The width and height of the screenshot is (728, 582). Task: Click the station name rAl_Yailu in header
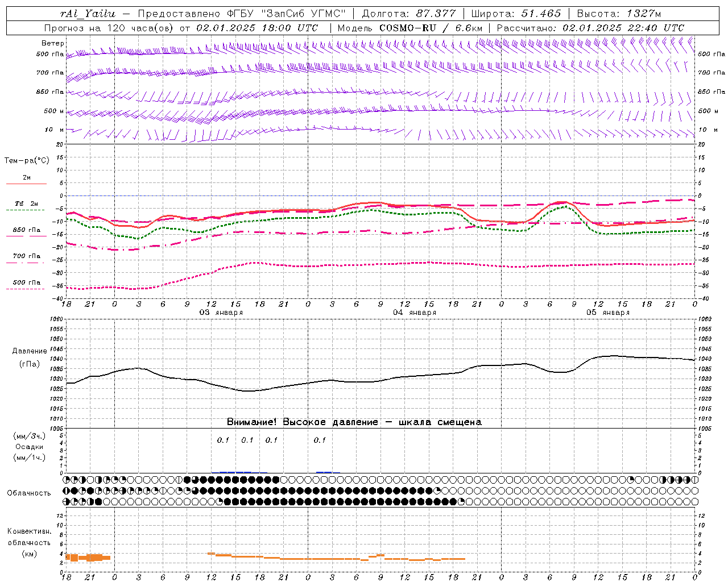(88, 14)
